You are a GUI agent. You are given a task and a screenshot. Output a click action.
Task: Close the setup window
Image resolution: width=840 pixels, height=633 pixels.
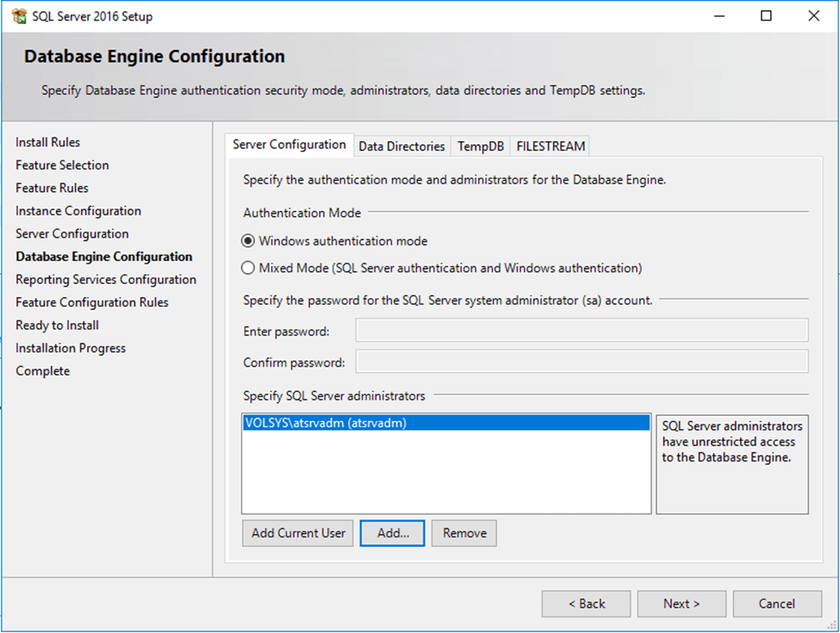813,16
